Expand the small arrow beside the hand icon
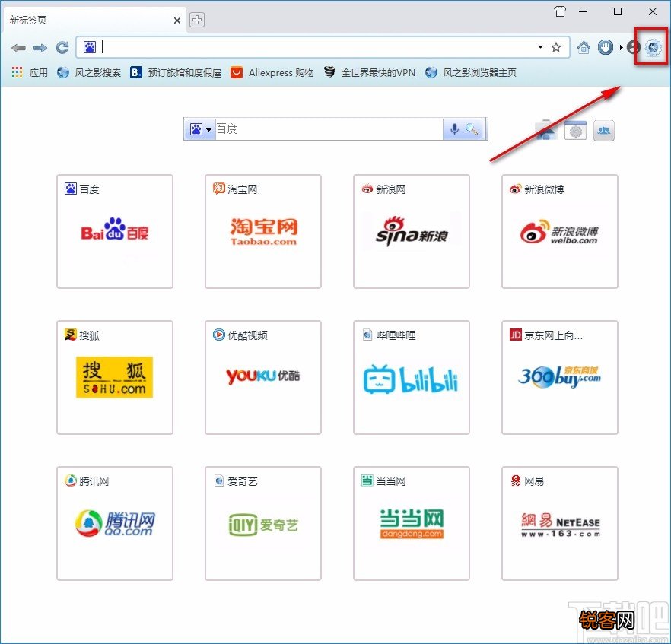 [x=621, y=47]
